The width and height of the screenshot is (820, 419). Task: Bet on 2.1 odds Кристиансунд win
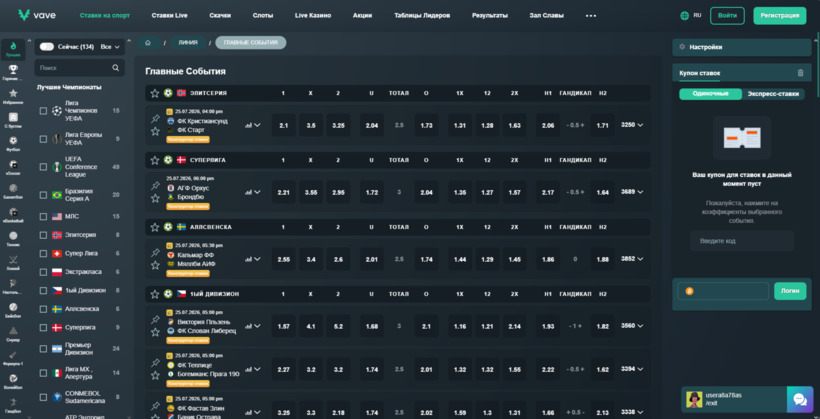(283, 126)
